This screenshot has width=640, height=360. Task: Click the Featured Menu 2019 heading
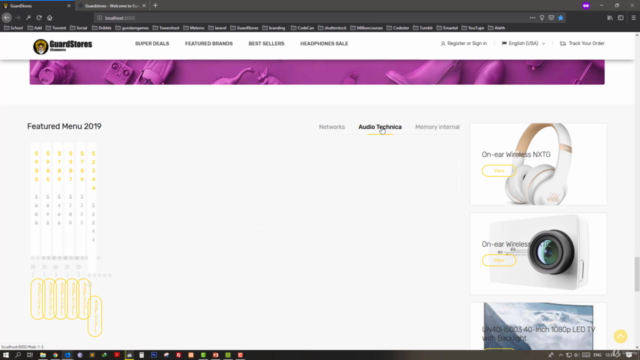[x=64, y=126]
